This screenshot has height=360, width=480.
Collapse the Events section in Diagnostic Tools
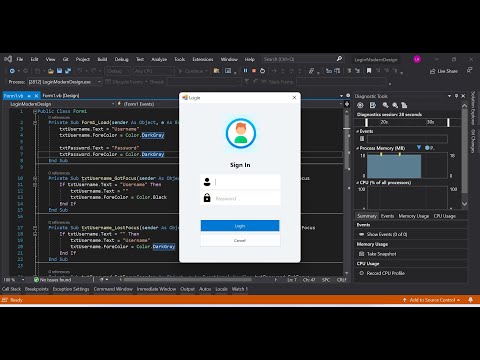point(357,131)
